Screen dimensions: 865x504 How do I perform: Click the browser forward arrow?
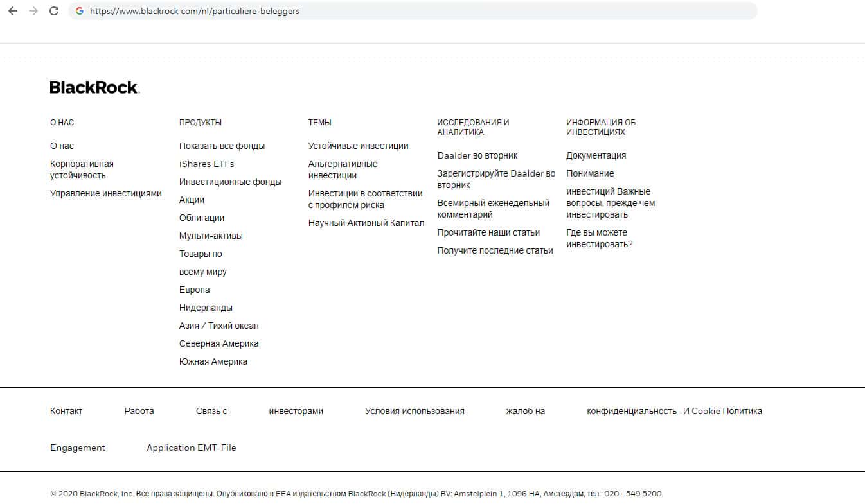[x=33, y=11]
